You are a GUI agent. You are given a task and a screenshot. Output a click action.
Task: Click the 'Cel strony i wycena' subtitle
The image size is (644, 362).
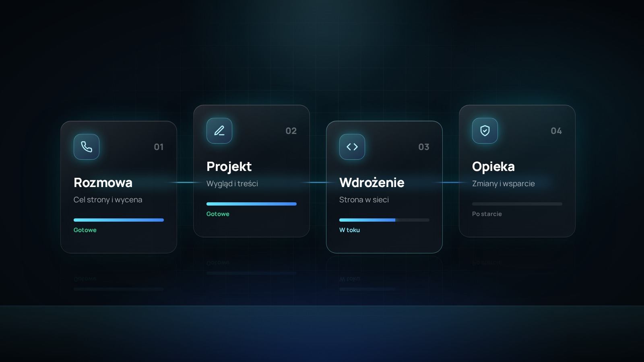pos(108,200)
